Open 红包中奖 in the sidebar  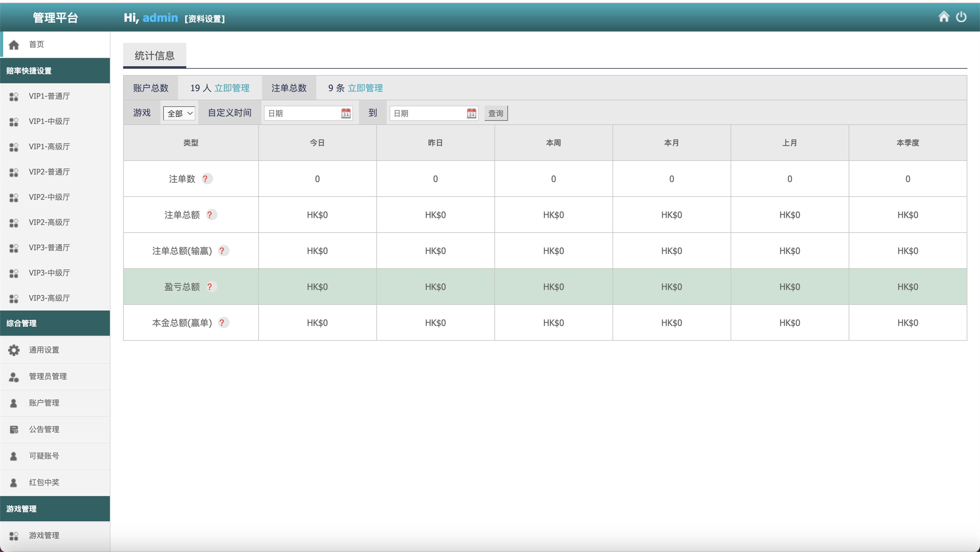44,482
